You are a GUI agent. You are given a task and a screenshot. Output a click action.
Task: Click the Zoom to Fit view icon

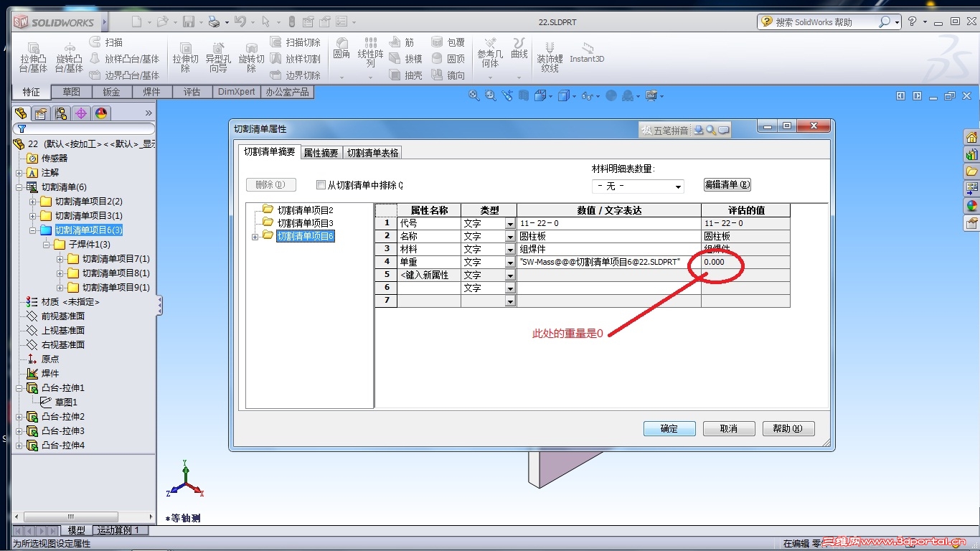[x=473, y=95]
